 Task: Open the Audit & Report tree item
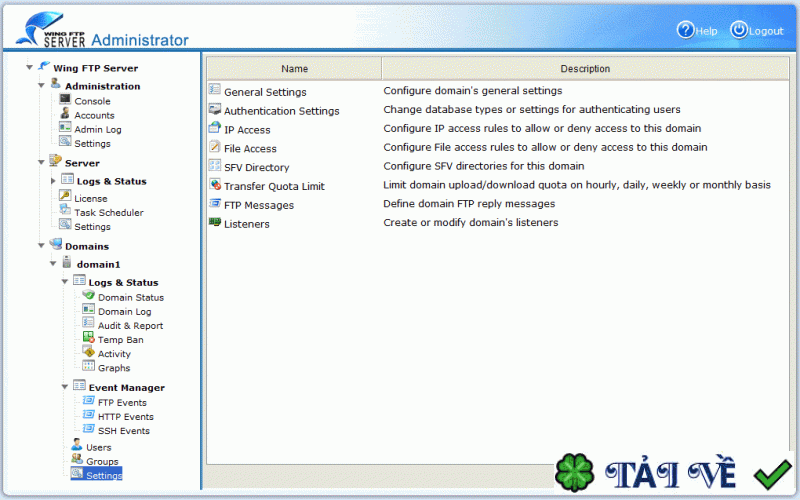coord(130,326)
